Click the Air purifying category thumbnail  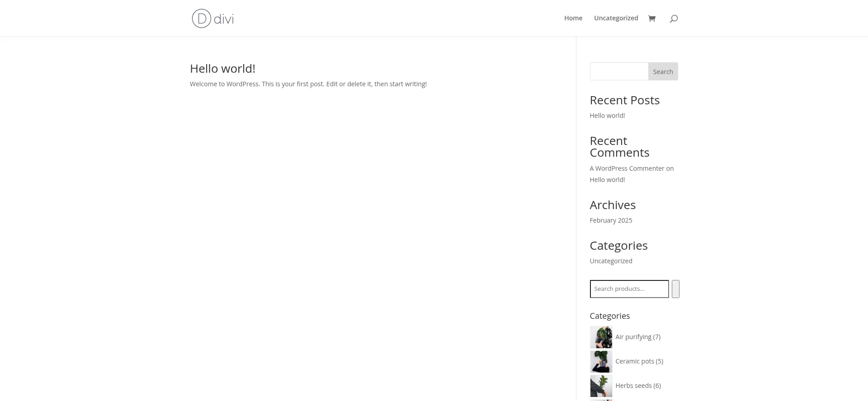[x=601, y=337]
